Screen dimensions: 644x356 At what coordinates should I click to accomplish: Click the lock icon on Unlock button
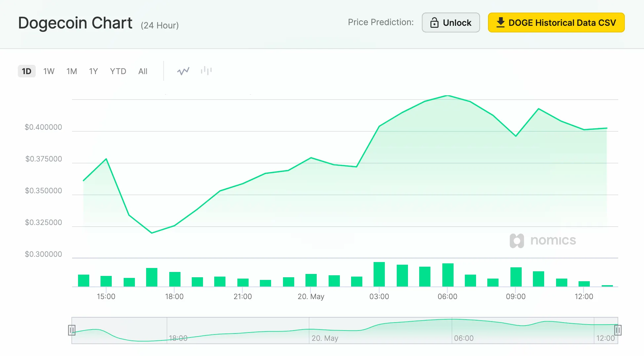434,22
